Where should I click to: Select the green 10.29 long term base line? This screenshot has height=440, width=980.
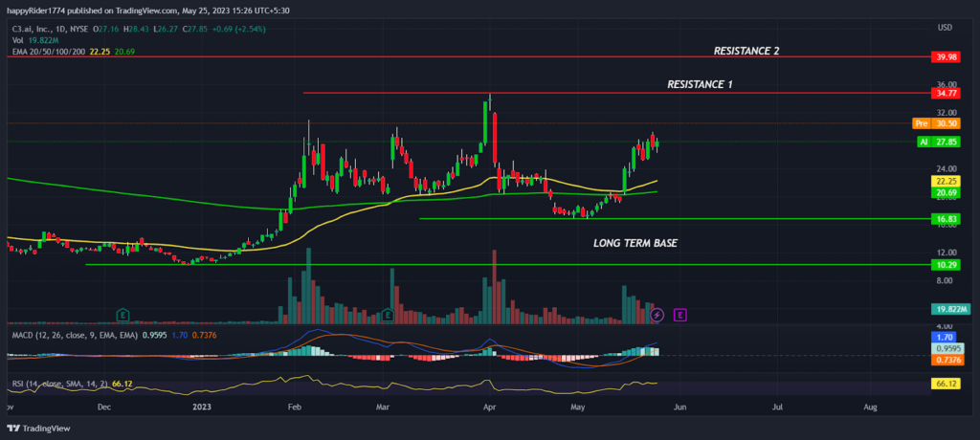(x=507, y=265)
